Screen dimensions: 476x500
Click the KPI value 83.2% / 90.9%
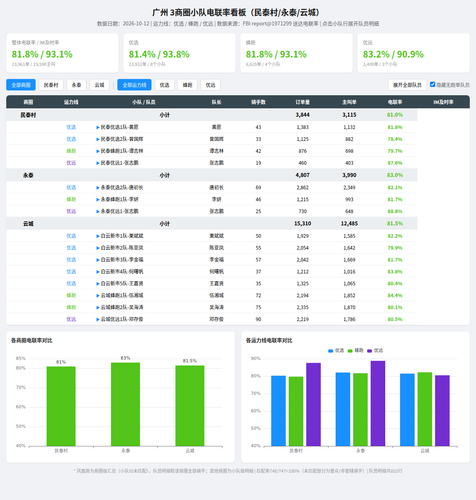coord(393,54)
